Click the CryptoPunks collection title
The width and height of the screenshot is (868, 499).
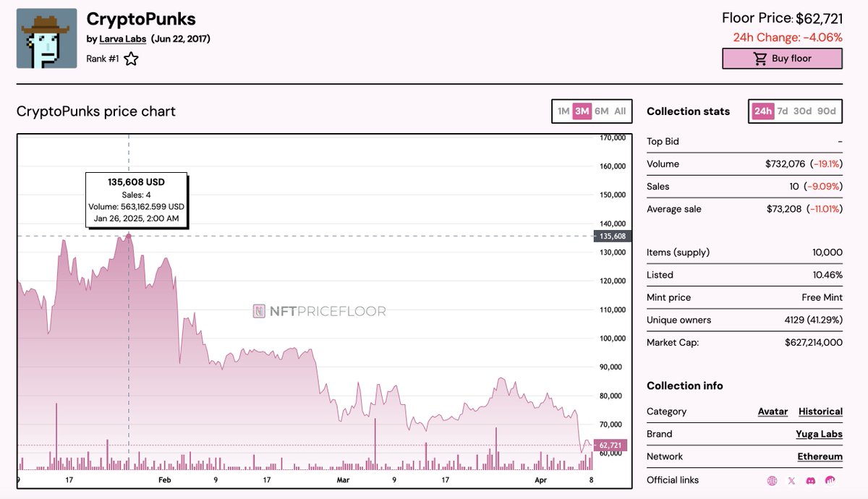pyautogui.click(x=141, y=19)
